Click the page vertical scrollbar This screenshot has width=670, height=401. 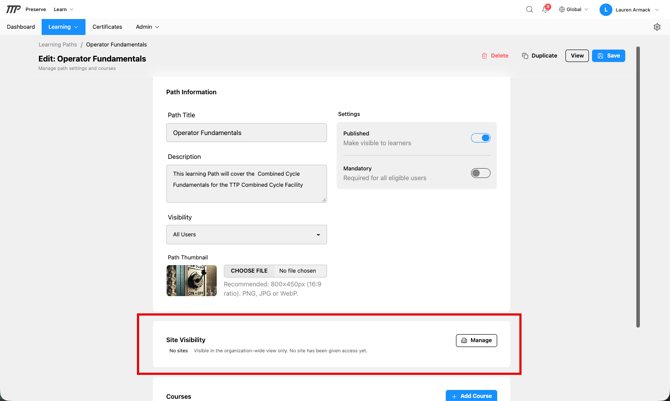click(x=638, y=187)
